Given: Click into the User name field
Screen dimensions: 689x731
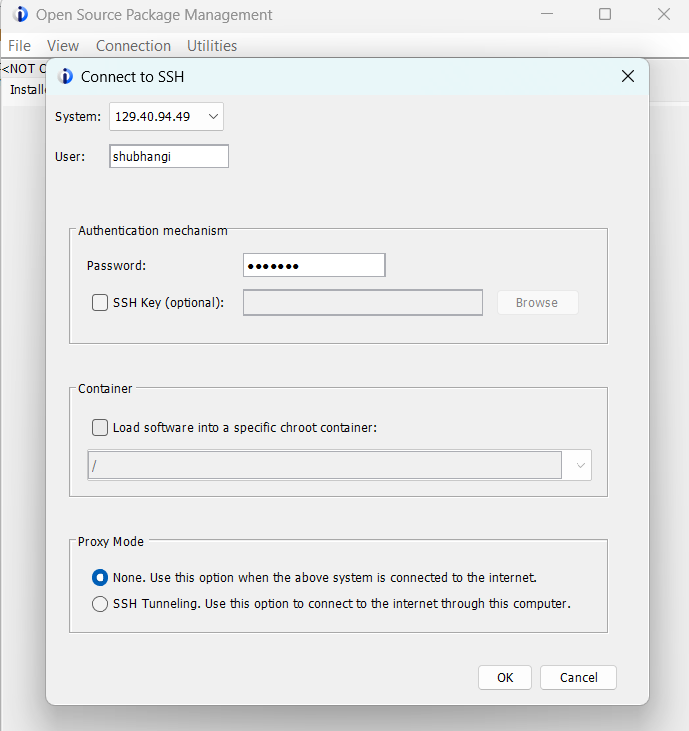Looking at the screenshot, I should (x=168, y=156).
